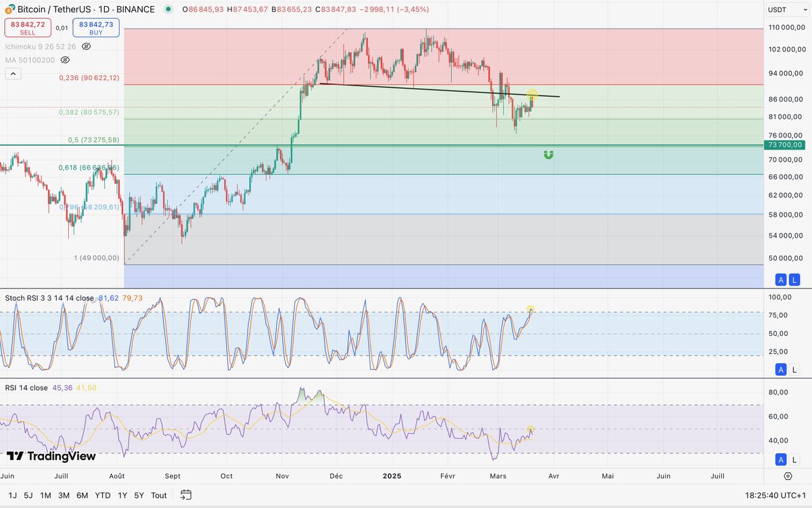Viewport: 812px width, 508px height.
Task: Toggle log scale L on Stoch RSI pane
Action: (x=794, y=369)
